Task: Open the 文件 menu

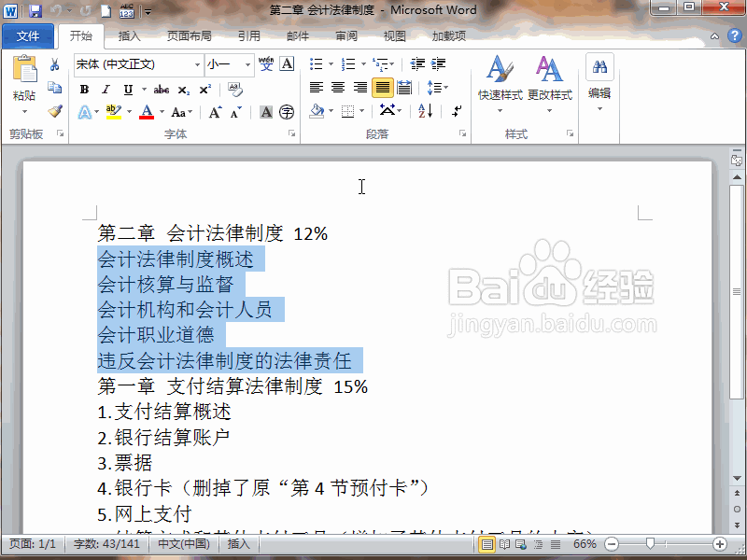Action: pos(28,35)
